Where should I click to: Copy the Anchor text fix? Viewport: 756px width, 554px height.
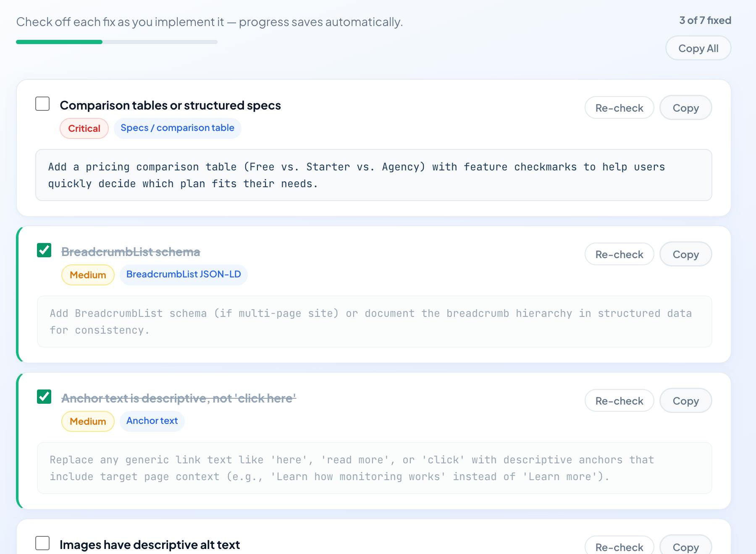click(685, 401)
